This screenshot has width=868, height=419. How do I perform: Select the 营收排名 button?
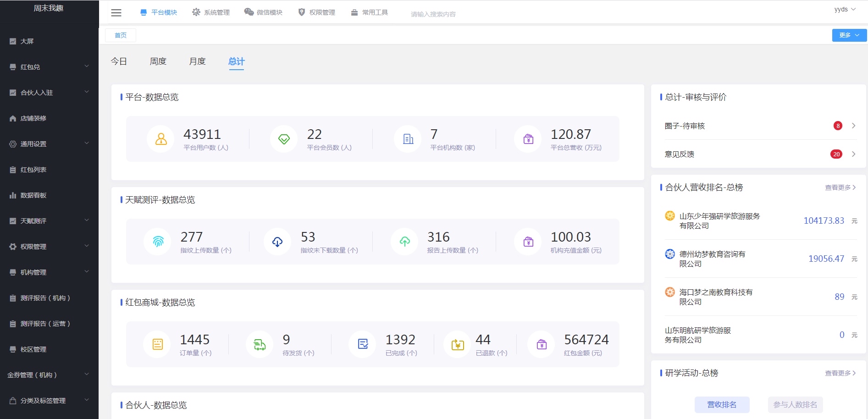[x=722, y=405]
